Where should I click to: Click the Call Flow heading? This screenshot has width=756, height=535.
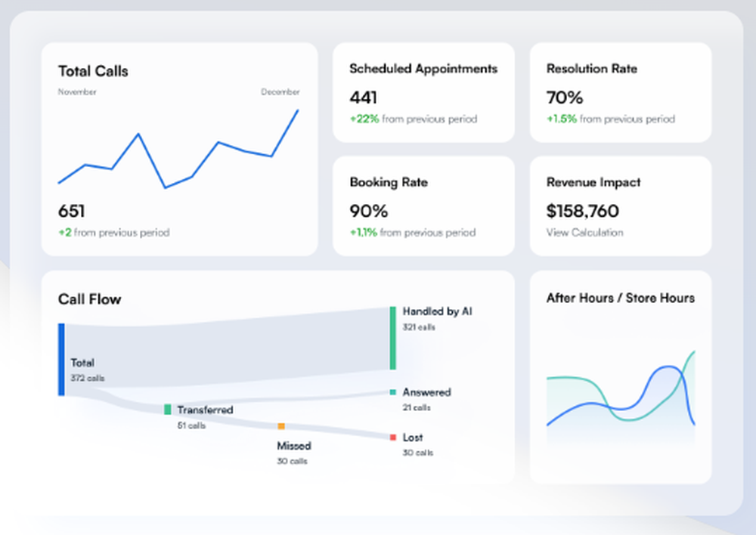coord(90,299)
